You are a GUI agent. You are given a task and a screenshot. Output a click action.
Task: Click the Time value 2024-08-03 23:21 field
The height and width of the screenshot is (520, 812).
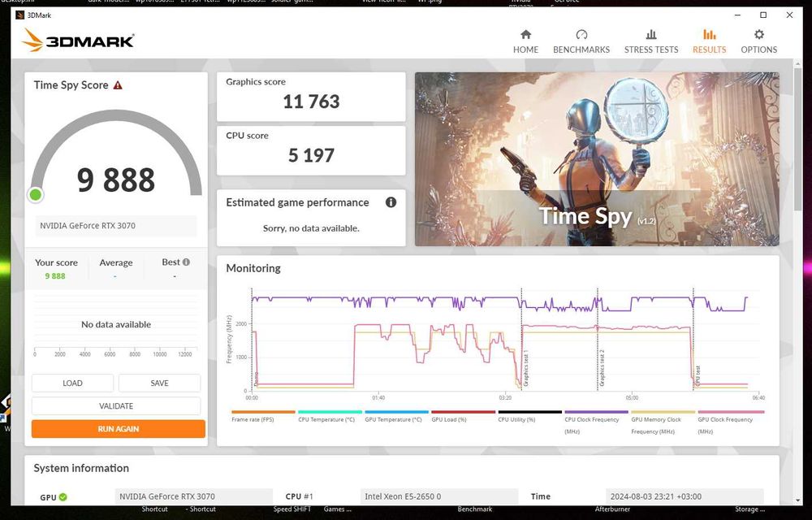pyautogui.click(x=685, y=496)
